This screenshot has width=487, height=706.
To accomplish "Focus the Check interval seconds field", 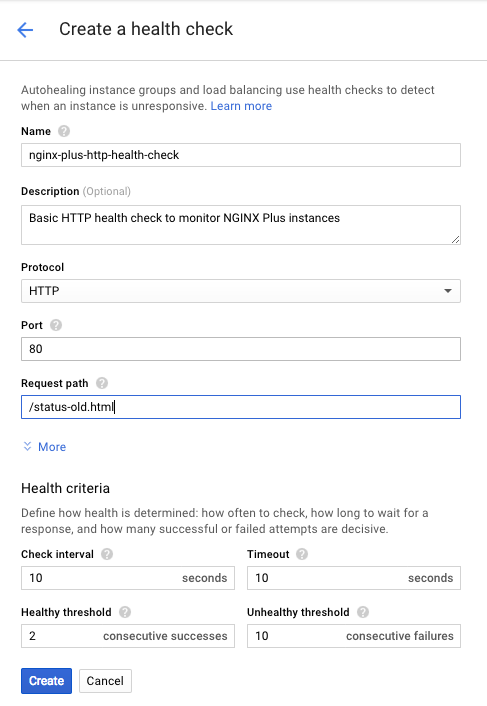I will click(128, 578).
